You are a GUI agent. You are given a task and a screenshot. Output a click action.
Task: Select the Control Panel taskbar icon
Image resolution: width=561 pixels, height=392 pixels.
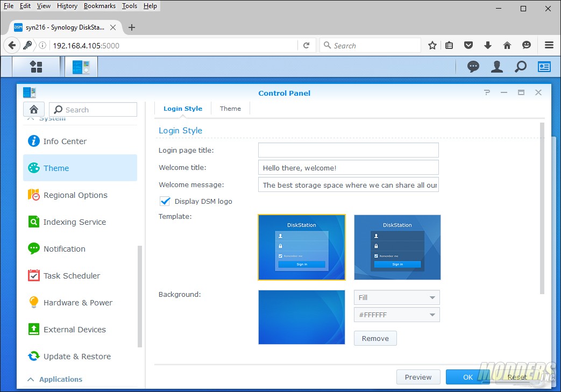(81, 67)
